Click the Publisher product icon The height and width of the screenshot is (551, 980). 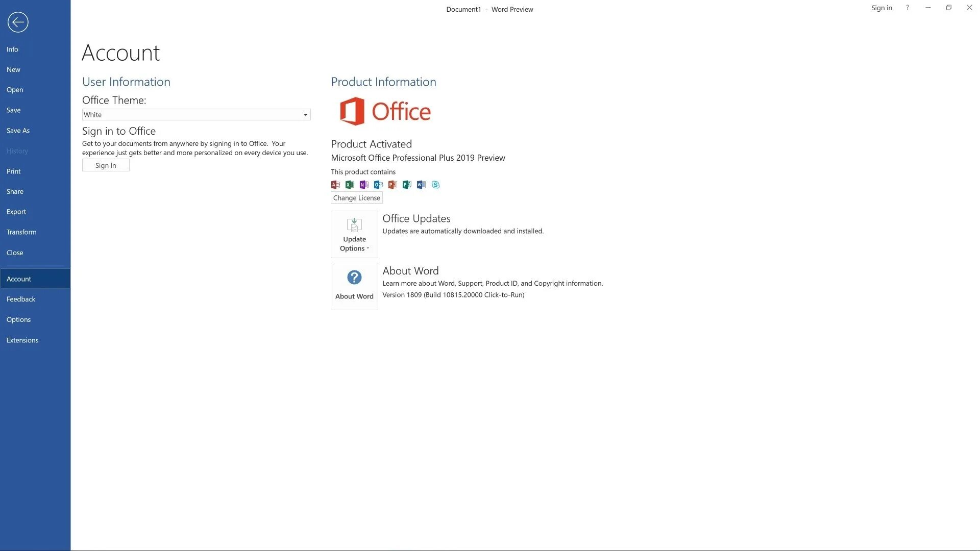click(407, 185)
